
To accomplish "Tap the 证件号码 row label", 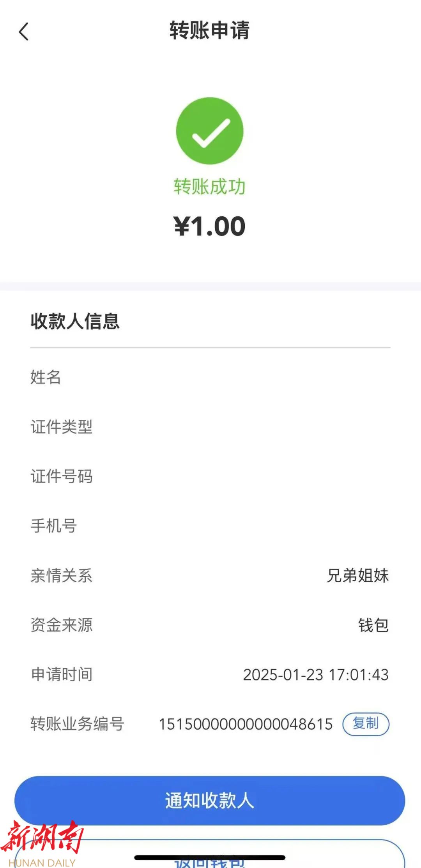I will [62, 476].
